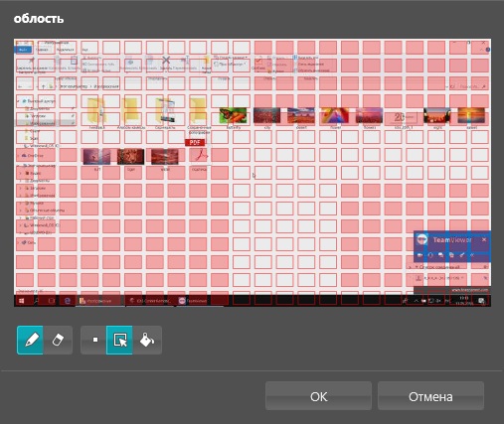Toggle the grid cell over the butterfly thumbnail

242,118
